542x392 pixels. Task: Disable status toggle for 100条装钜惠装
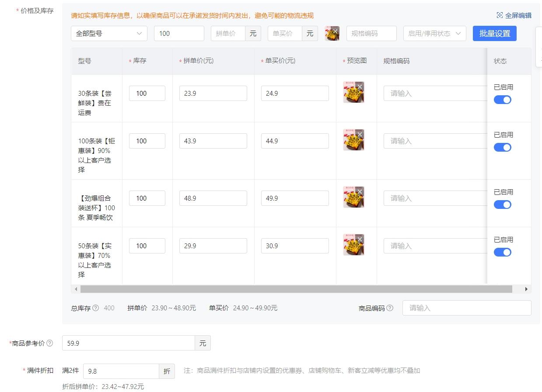click(502, 147)
